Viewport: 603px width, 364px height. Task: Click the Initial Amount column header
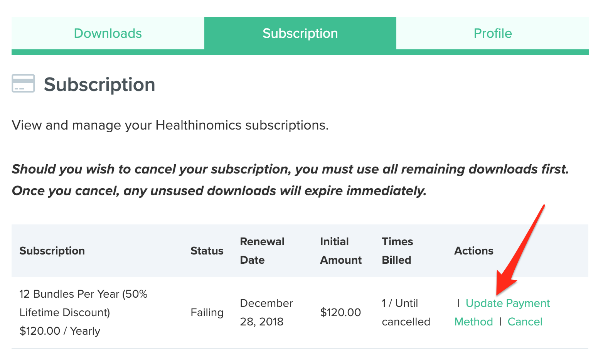(340, 251)
